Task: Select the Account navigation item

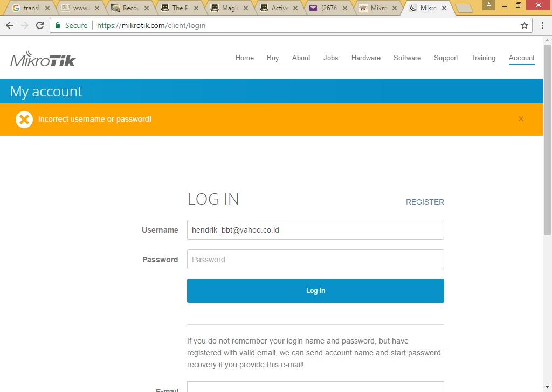Action: 521,58
